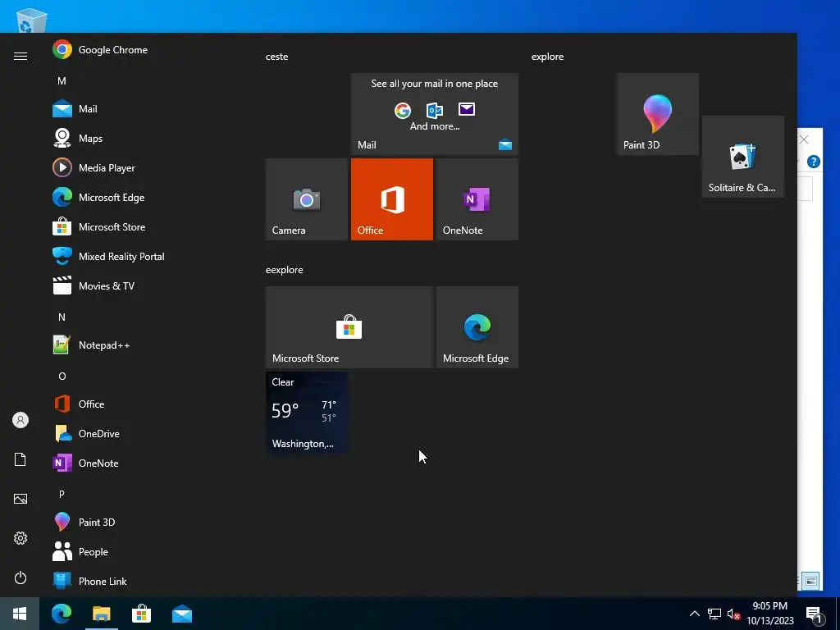Screen dimensions: 840x630
Task: Open File Explorer from the taskbar
Action: coord(101,614)
